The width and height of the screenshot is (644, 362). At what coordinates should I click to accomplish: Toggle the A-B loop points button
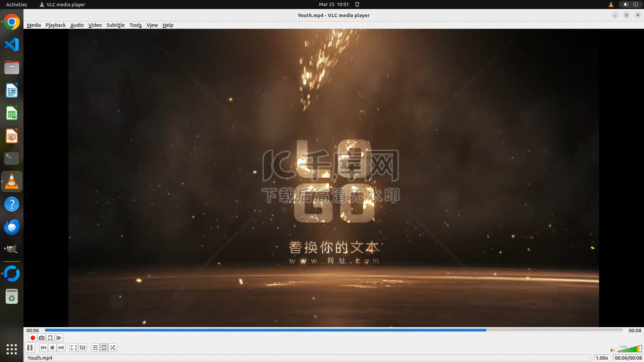pos(50,338)
